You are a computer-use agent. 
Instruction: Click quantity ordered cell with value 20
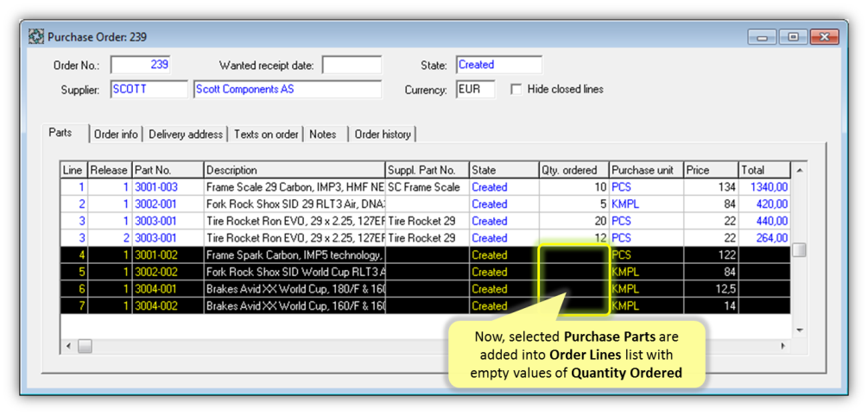click(574, 222)
